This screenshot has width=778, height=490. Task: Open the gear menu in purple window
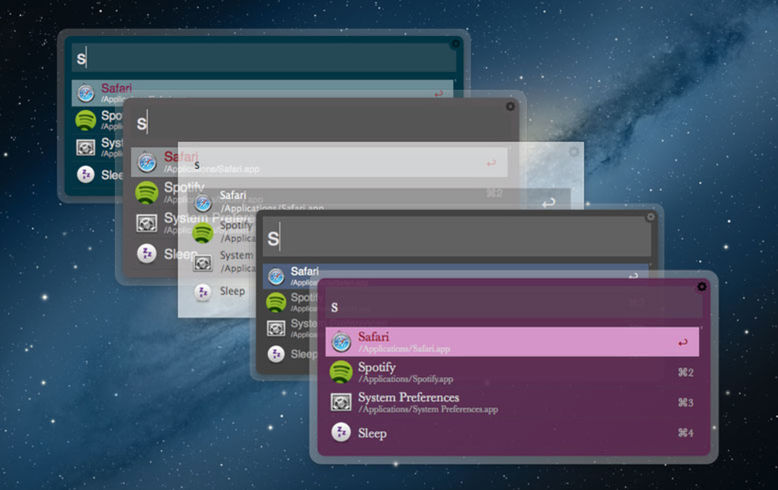[x=702, y=287]
